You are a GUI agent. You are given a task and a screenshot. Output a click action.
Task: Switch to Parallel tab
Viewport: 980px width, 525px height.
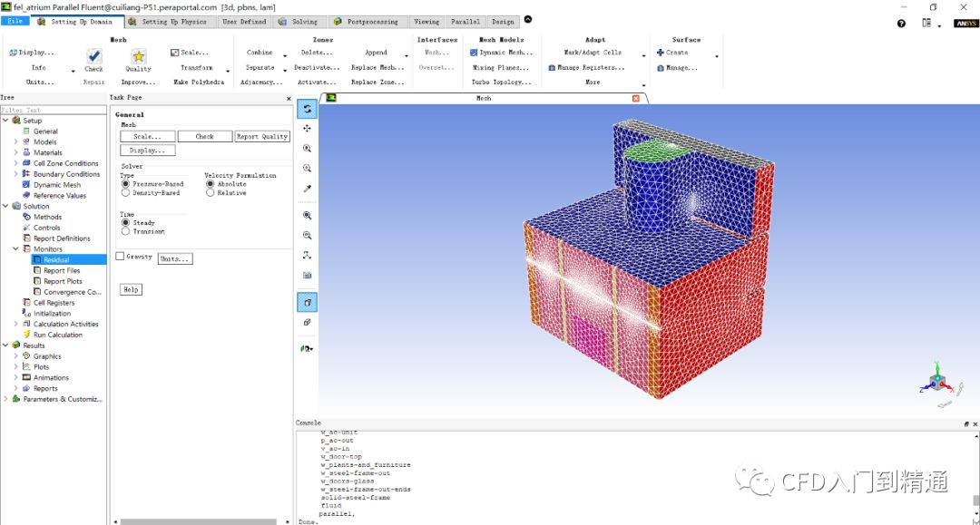click(x=465, y=21)
